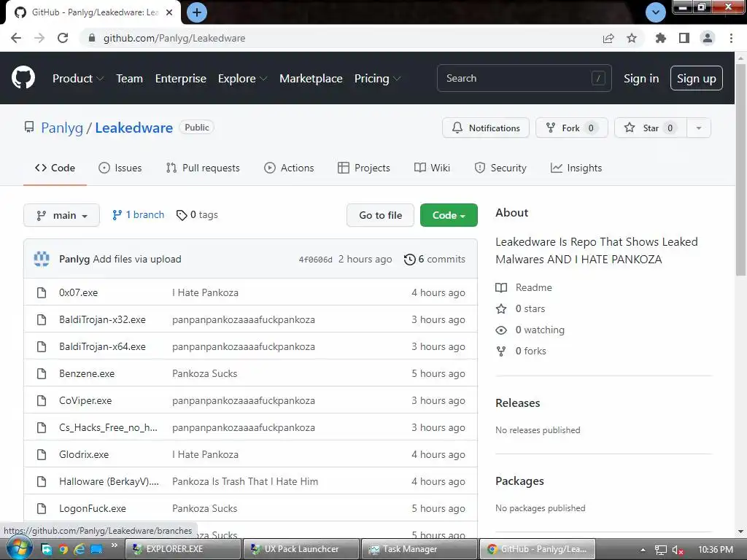747x560 pixels.
Task: Expand the Explore menu dropdown
Action: click(x=242, y=79)
